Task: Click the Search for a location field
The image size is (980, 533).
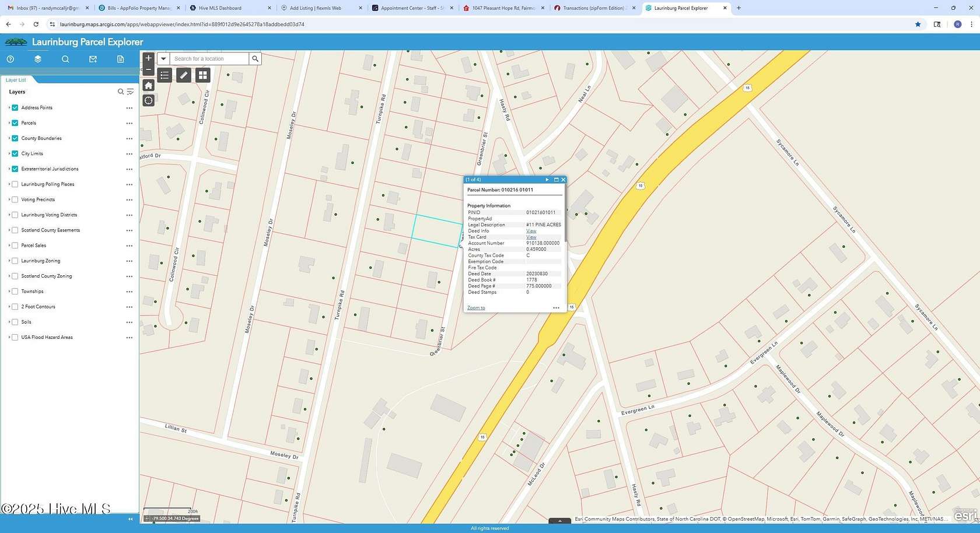Action: pyautogui.click(x=209, y=58)
